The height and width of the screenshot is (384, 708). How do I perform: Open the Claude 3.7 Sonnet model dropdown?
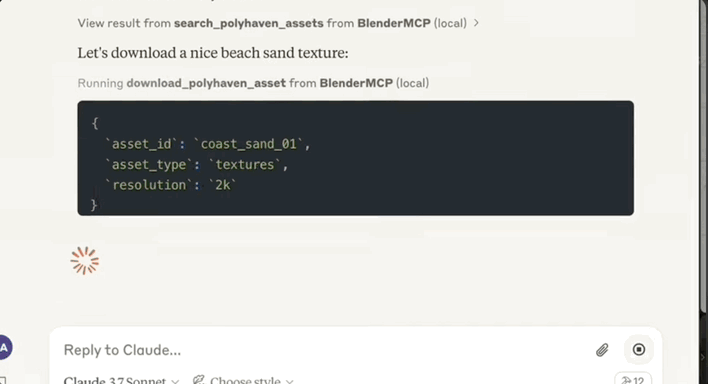[x=121, y=380]
